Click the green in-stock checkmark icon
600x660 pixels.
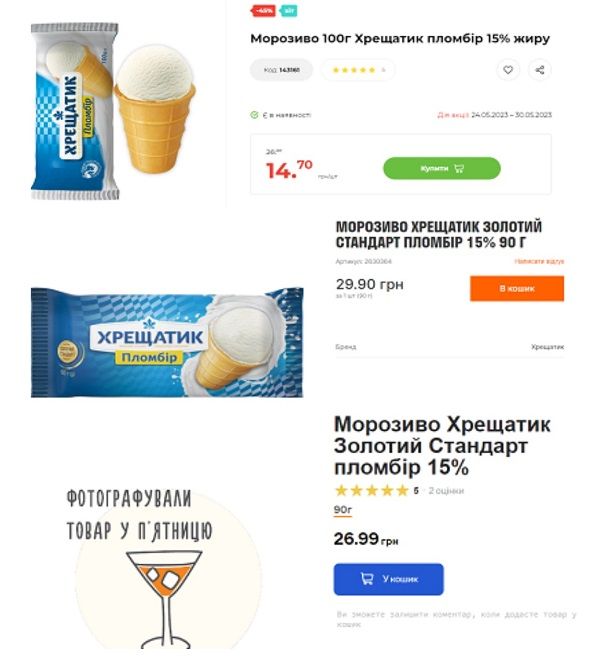click(254, 115)
